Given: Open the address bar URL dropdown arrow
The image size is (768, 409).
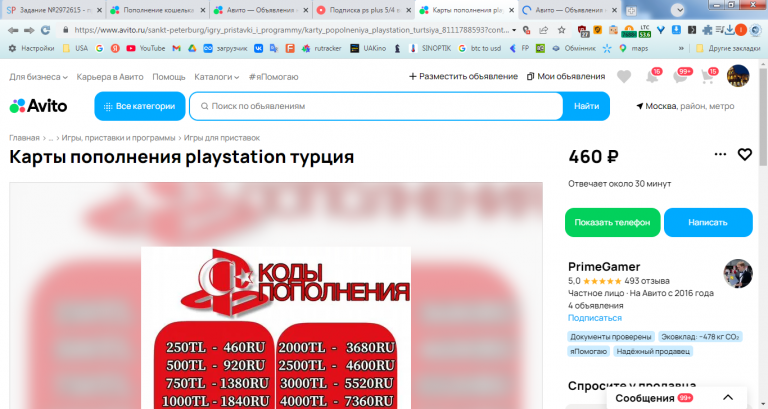Looking at the screenshot, I should click(x=514, y=30).
